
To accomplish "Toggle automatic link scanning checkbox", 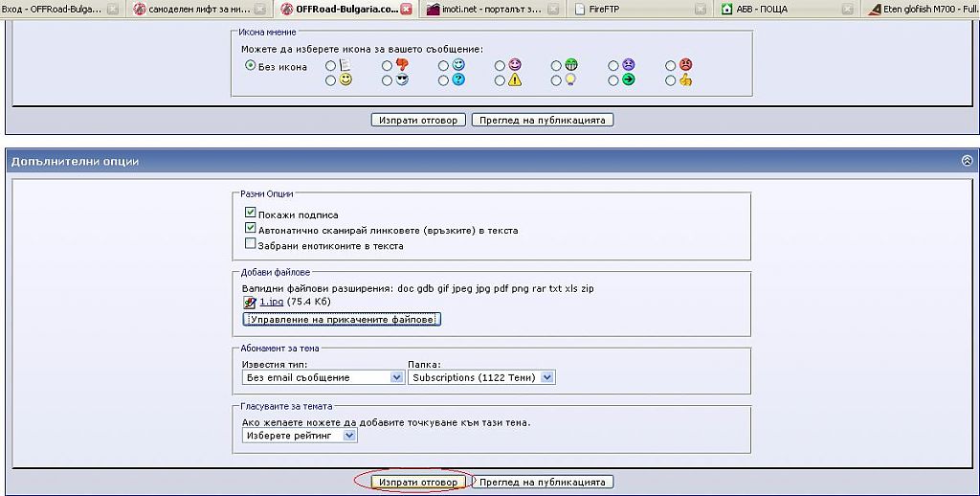I will coord(251,229).
